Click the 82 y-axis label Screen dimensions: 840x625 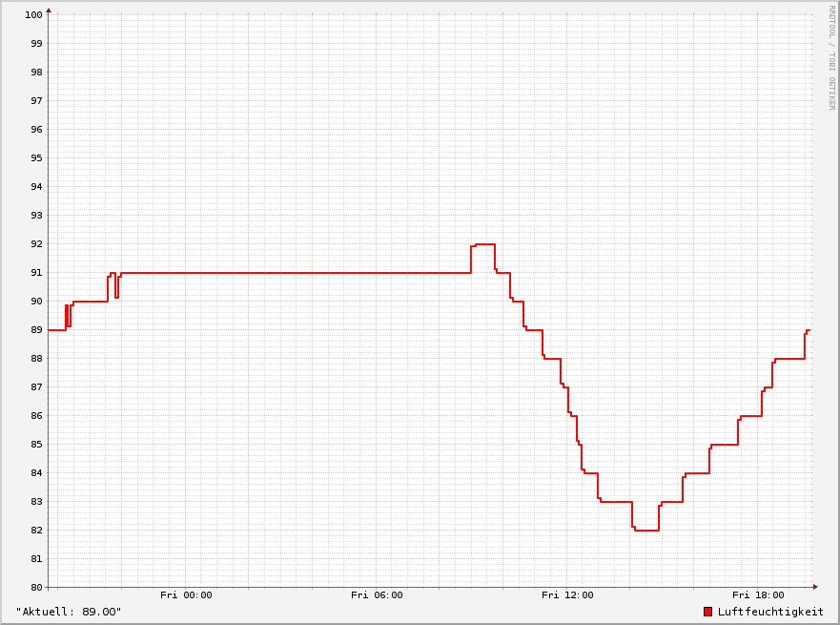36,531
